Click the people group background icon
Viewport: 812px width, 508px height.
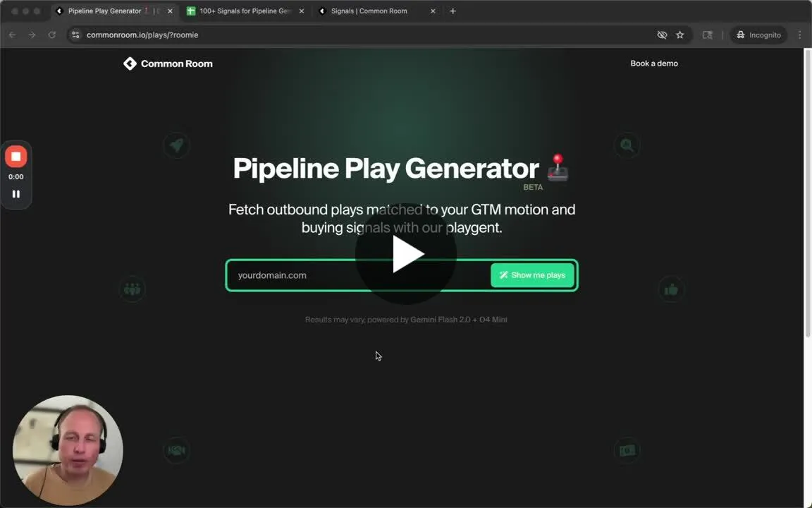click(x=132, y=289)
